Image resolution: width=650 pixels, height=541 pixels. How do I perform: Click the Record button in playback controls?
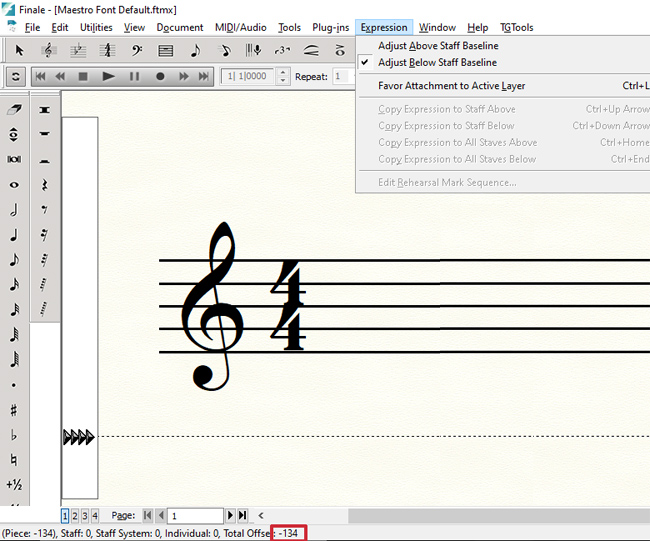160,76
